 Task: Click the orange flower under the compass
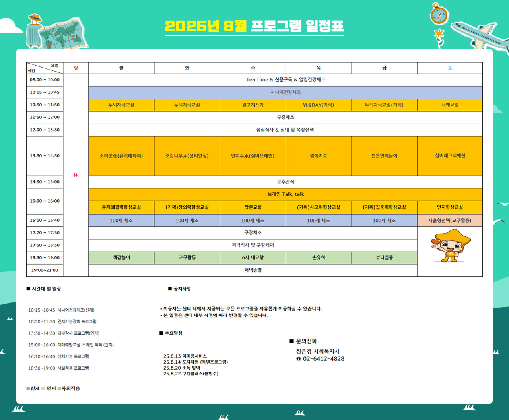click(x=439, y=35)
